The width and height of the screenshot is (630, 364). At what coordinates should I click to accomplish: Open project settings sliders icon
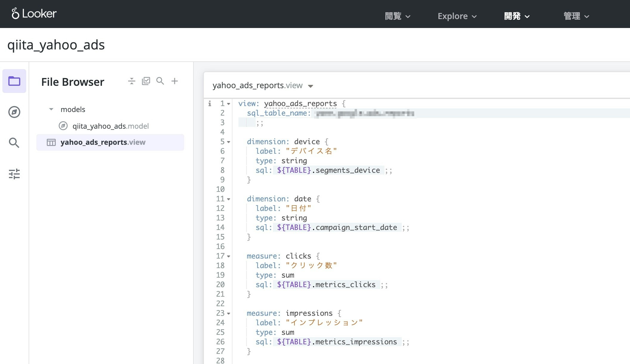(14, 174)
